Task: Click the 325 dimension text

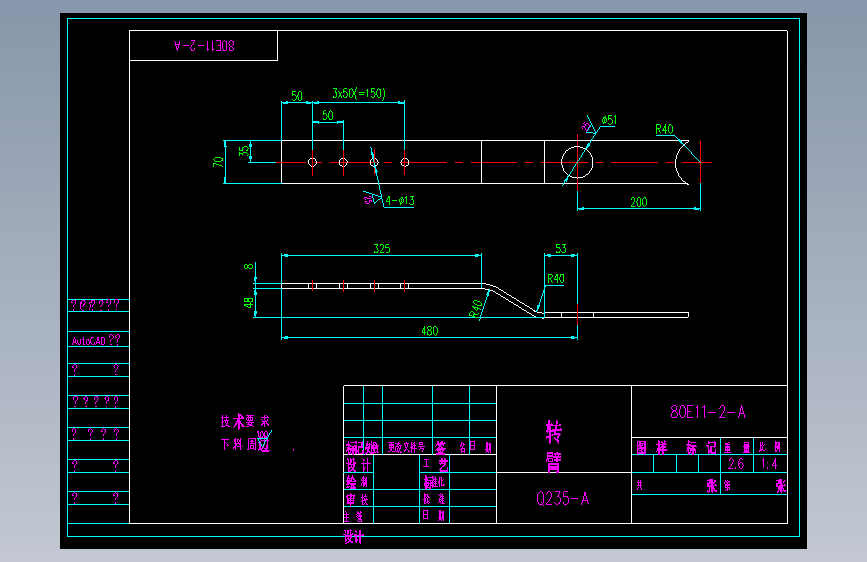Action: [x=382, y=249]
